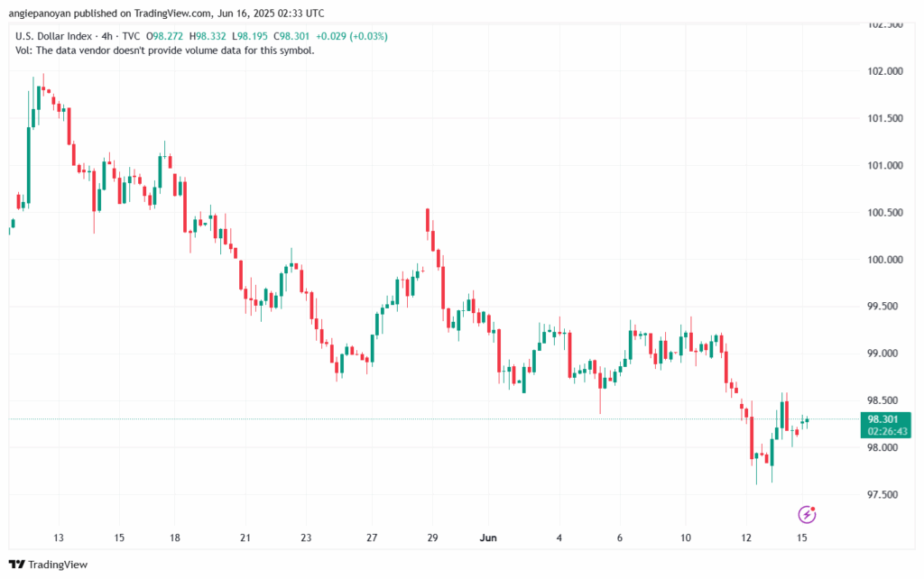Click the high value H98.332
Screen dimensions: 924x579
pyautogui.click(x=208, y=36)
